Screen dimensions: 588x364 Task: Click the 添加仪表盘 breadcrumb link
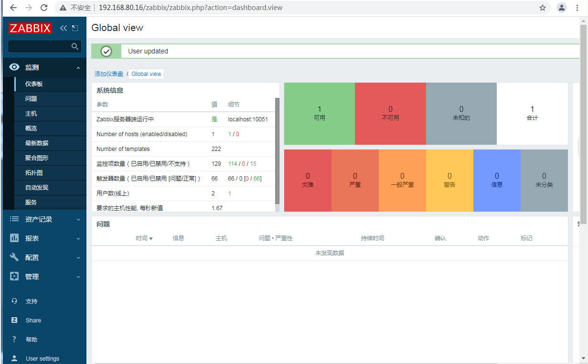pyautogui.click(x=108, y=74)
